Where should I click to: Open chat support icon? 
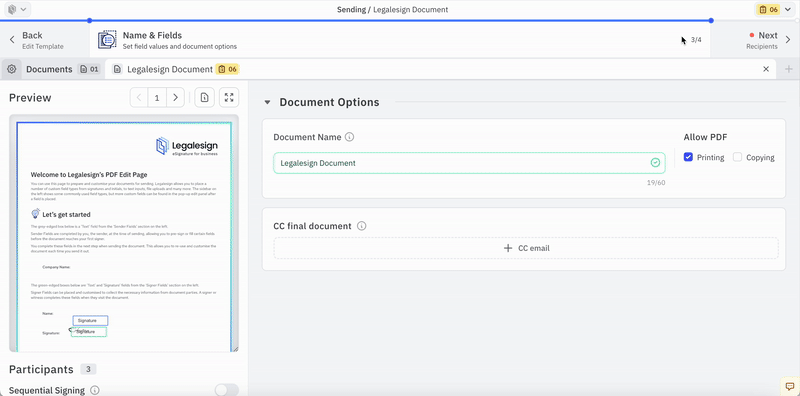(x=790, y=386)
